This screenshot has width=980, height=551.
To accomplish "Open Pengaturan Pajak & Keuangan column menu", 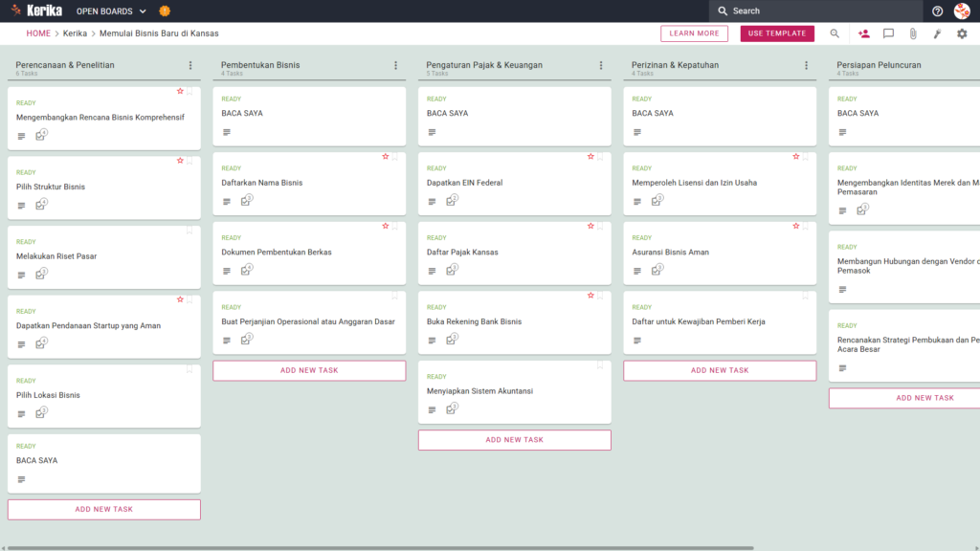I will pos(601,65).
